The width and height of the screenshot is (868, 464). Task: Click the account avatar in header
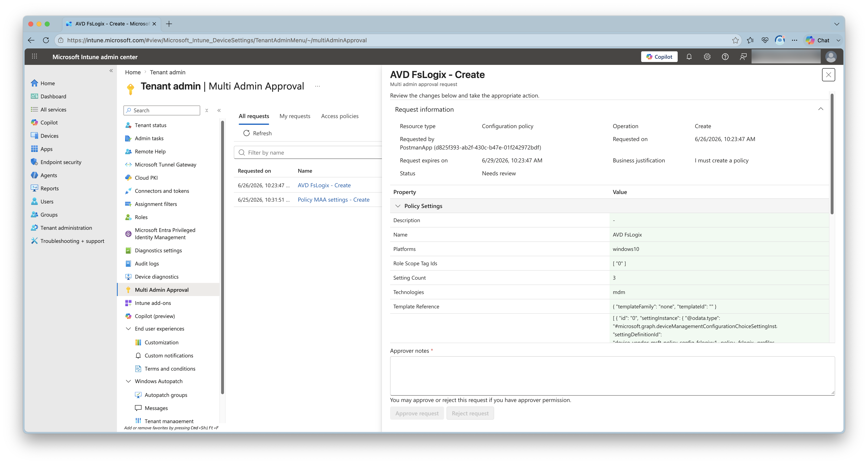[x=831, y=57]
